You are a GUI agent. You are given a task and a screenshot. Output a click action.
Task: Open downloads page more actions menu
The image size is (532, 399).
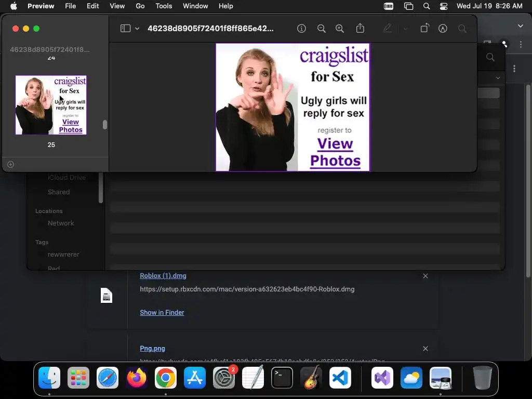[514, 69]
